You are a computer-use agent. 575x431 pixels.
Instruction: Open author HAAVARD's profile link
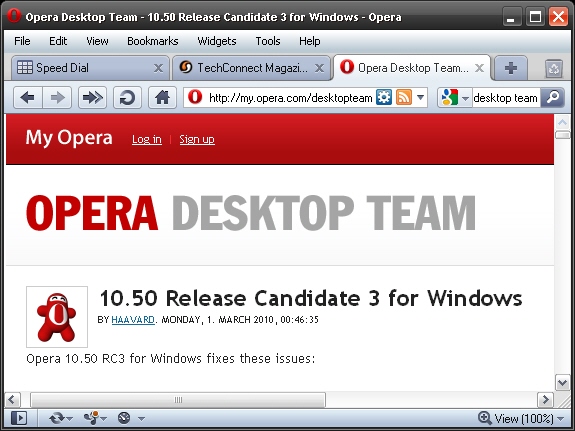[133, 320]
